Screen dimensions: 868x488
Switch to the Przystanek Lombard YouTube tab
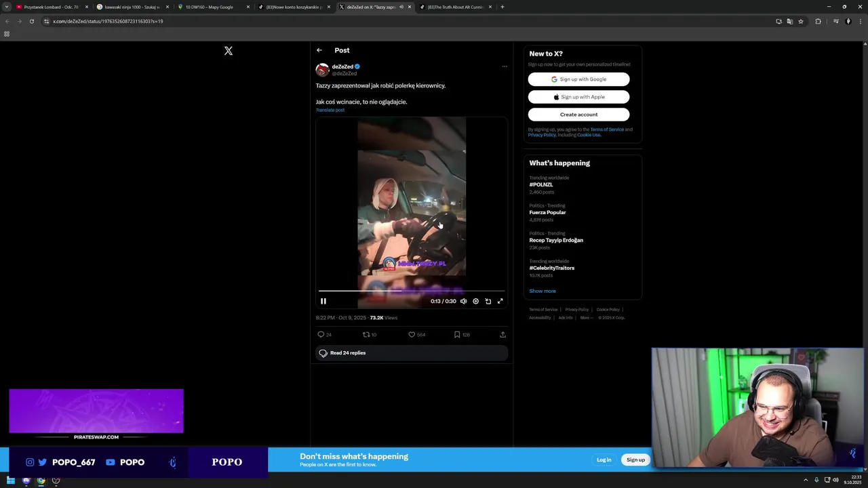click(51, 7)
